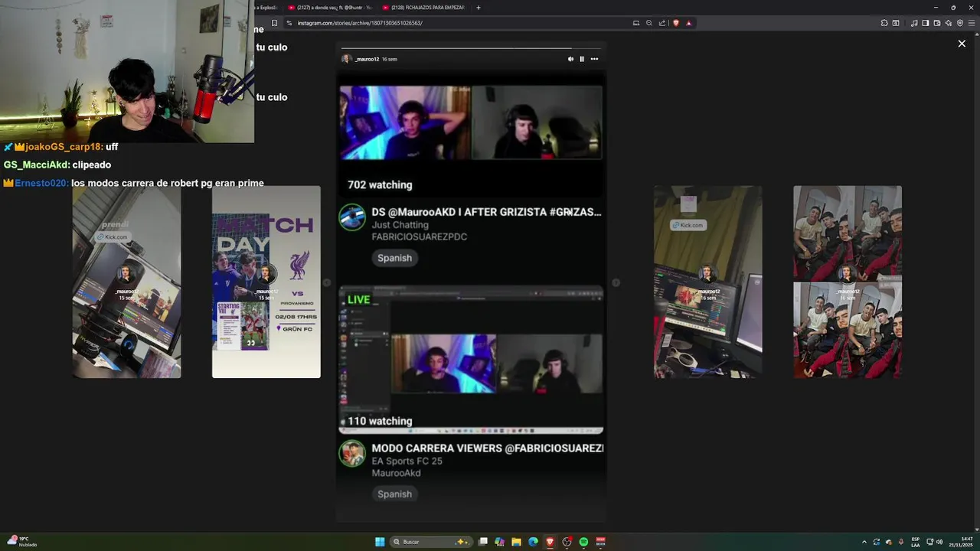This screenshot has height=551, width=980.
Task: Pause the playing Instagram story
Action: tap(582, 59)
